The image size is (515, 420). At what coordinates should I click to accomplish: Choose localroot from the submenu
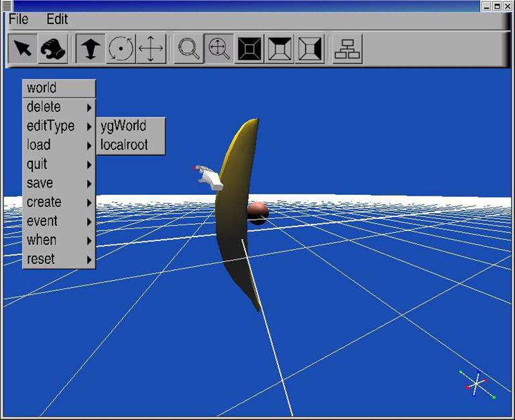131,145
